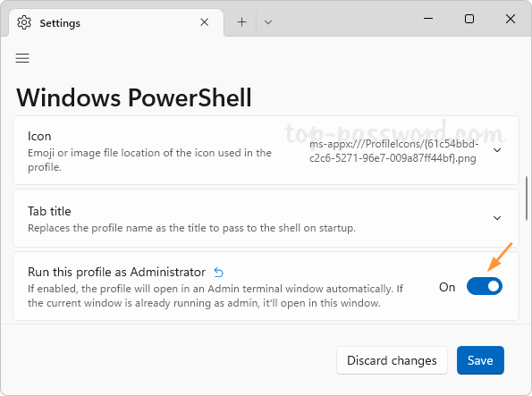
Task: Close the Settings tab
Action: (x=204, y=22)
